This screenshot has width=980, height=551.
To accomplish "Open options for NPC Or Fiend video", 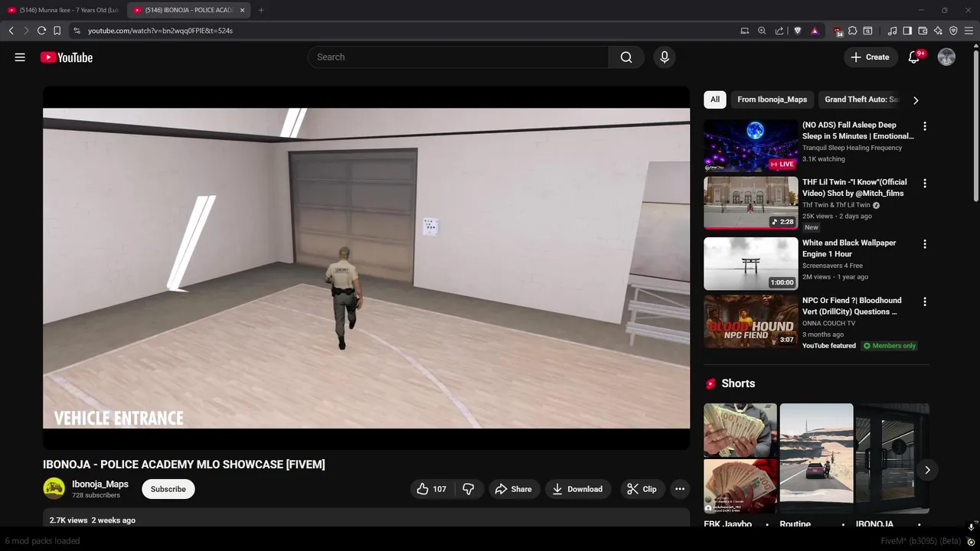I will (x=924, y=302).
